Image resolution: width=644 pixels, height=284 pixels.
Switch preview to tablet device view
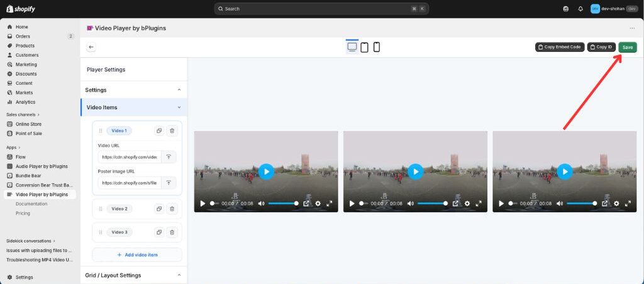point(364,47)
